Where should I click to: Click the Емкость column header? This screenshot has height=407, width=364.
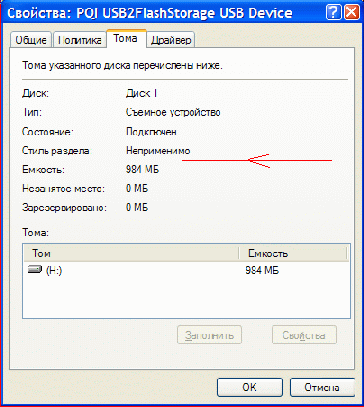point(294,253)
